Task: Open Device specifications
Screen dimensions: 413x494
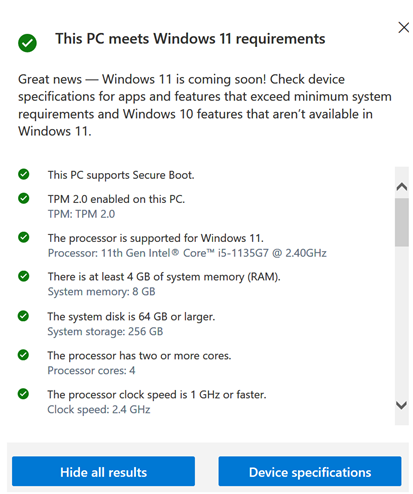Action: [310, 472]
